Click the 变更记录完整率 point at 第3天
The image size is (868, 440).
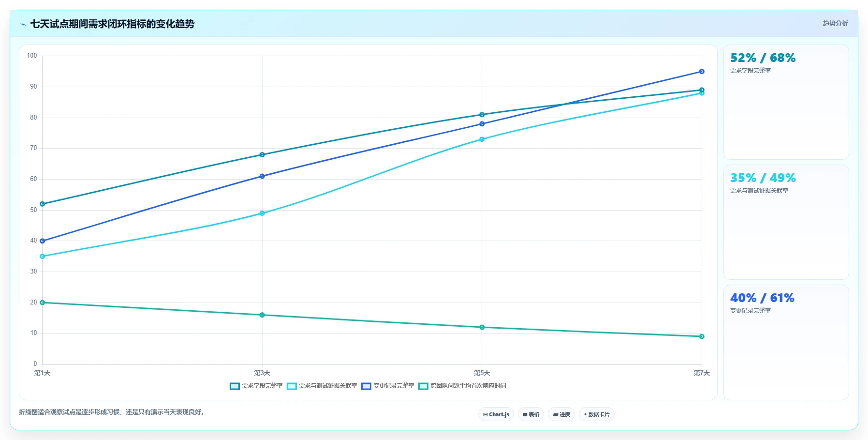tap(262, 176)
